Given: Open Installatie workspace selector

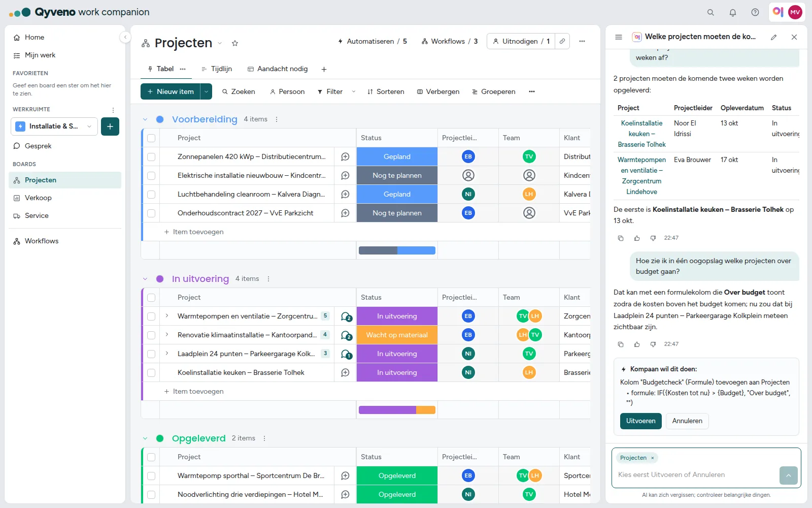Looking at the screenshot, I should [x=54, y=126].
